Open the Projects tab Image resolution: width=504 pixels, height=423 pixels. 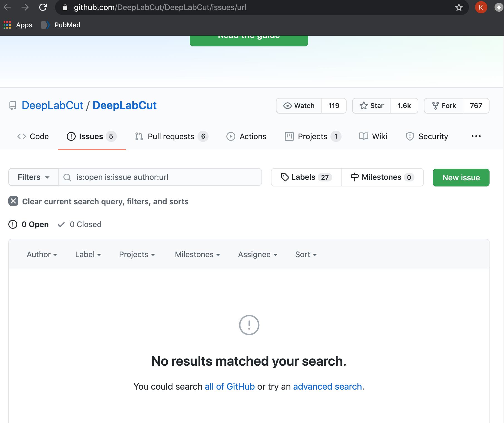tap(313, 136)
